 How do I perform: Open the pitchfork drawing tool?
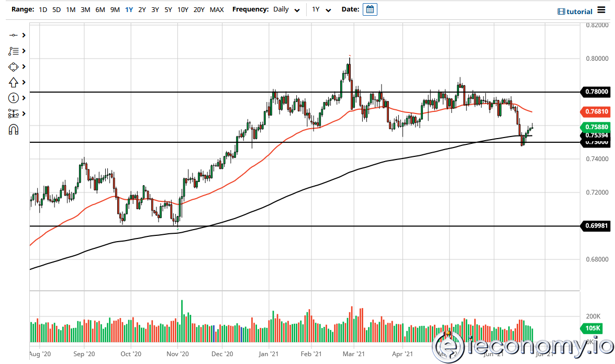[x=14, y=113]
